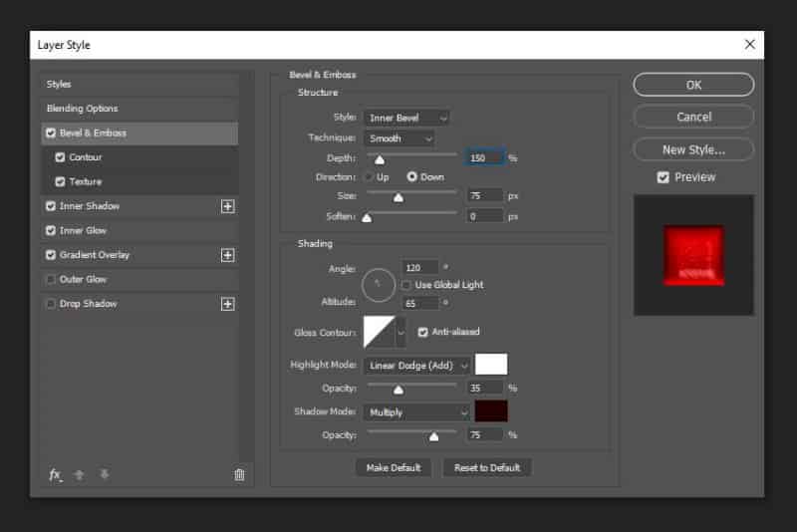The width and height of the screenshot is (797, 532).
Task: Disable the Inner Shadow effect checkbox
Action: pos(51,206)
